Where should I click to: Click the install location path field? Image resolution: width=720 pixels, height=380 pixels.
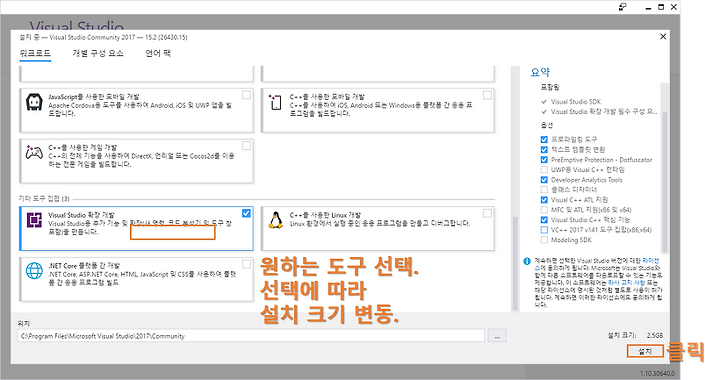(x=251, y=336)
